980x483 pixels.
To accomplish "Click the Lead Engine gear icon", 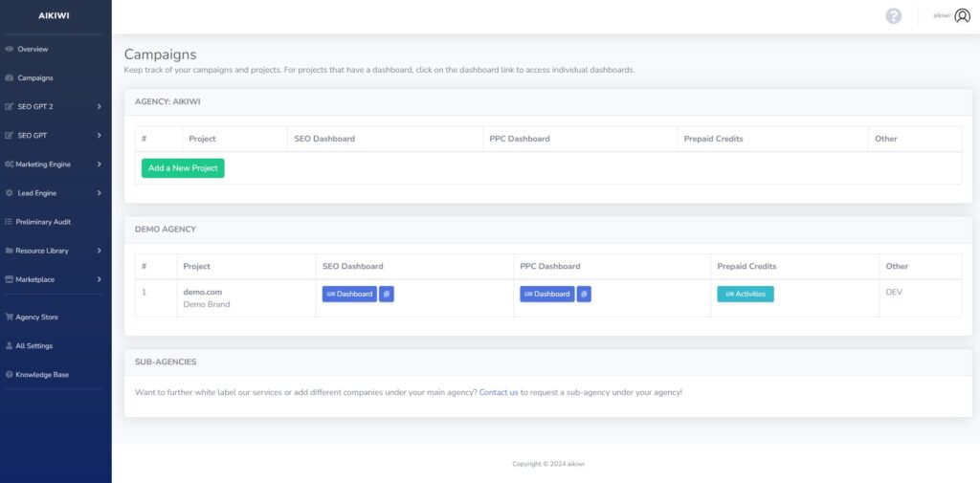I will click(x=10, y=193).
